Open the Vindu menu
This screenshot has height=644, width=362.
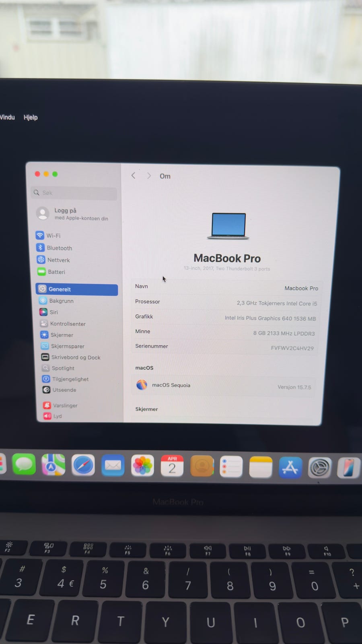[7, 117]
